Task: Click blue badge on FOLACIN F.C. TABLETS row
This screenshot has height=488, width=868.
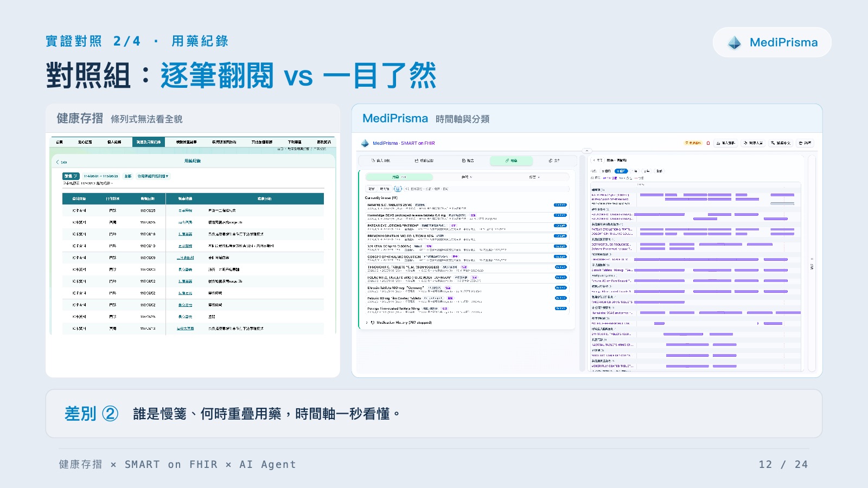Action: (560, 277)
